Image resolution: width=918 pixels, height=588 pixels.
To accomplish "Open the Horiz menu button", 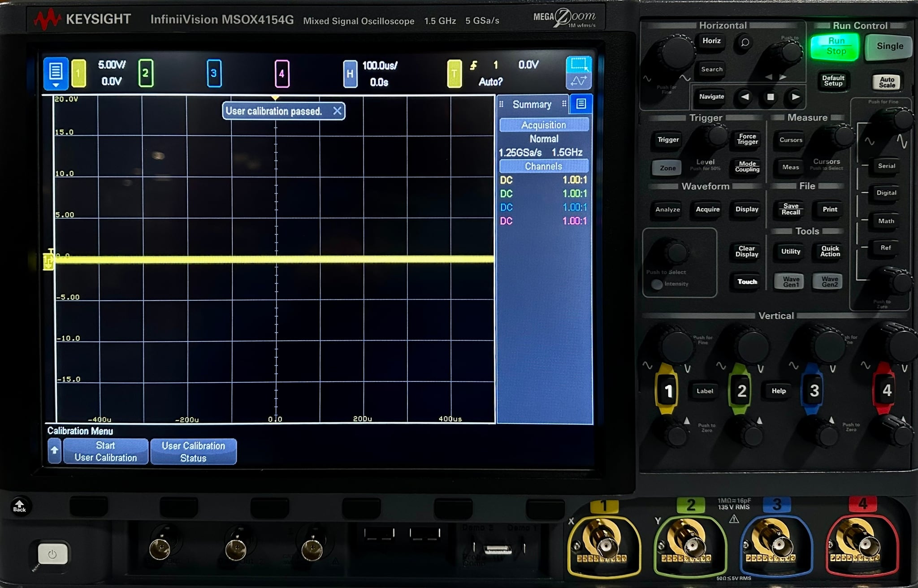I will 711,41.
